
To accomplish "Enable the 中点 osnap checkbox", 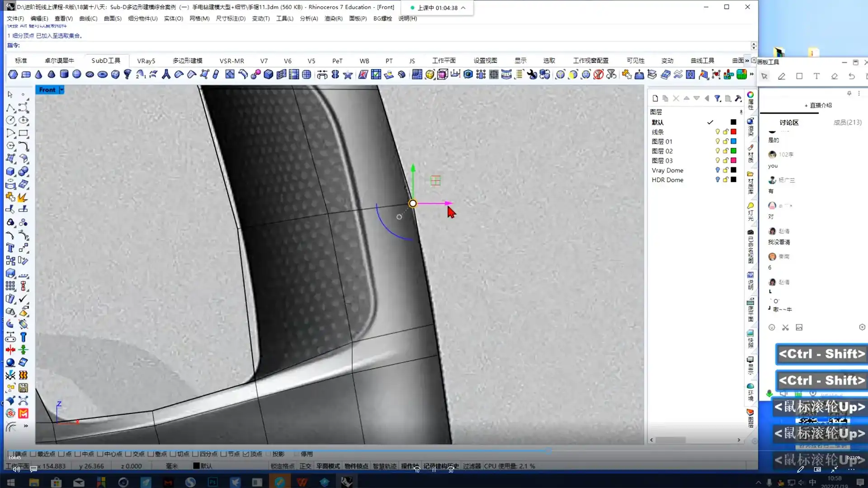I will coord(78,454).
